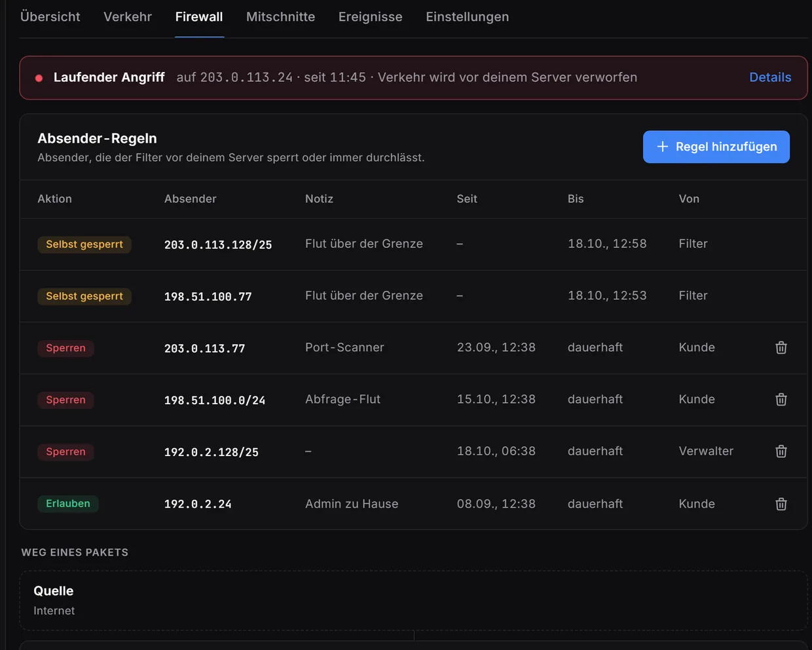Switch to the Verkehr tab
The height and width of the screenshot is (650, 812).
pyautogui.click(x=128, y=17)
